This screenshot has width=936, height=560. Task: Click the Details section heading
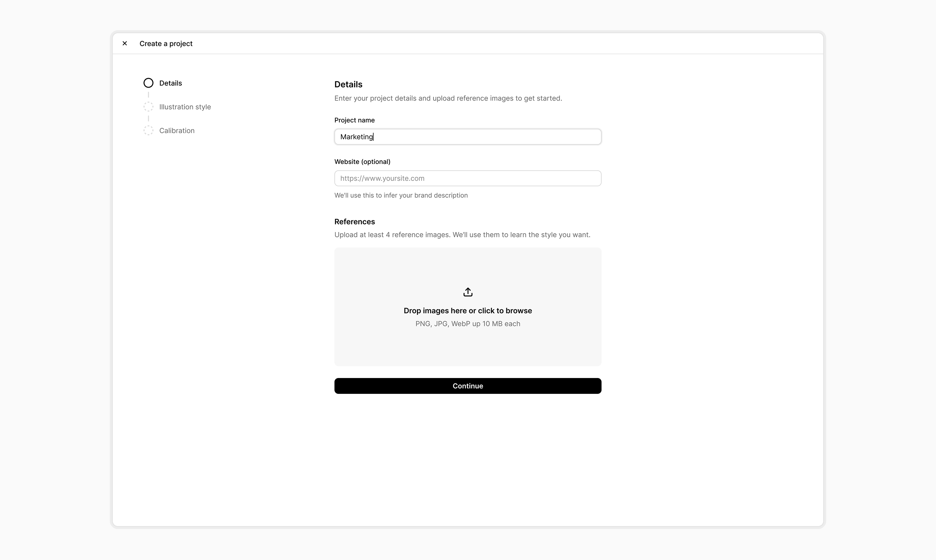(348, 84)
